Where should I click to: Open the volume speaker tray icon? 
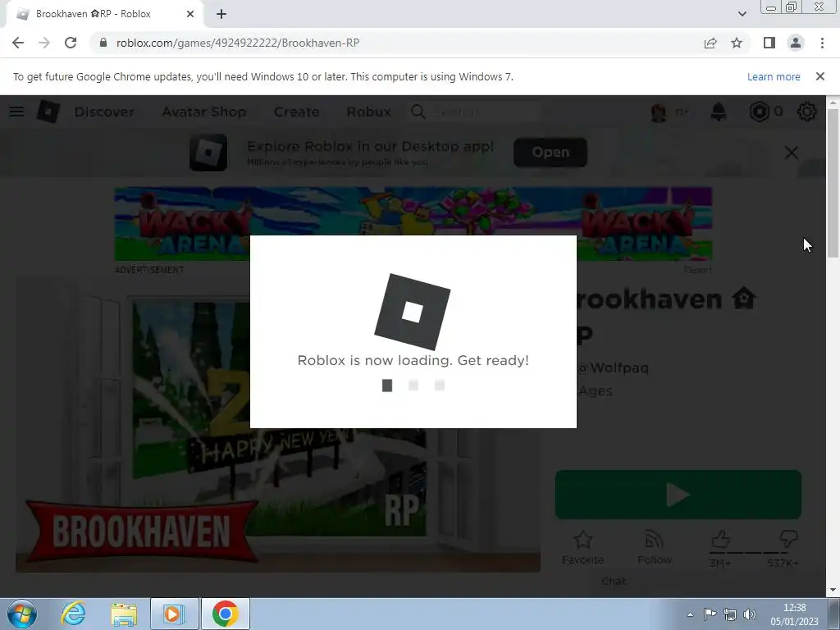[x=750, y=614]
